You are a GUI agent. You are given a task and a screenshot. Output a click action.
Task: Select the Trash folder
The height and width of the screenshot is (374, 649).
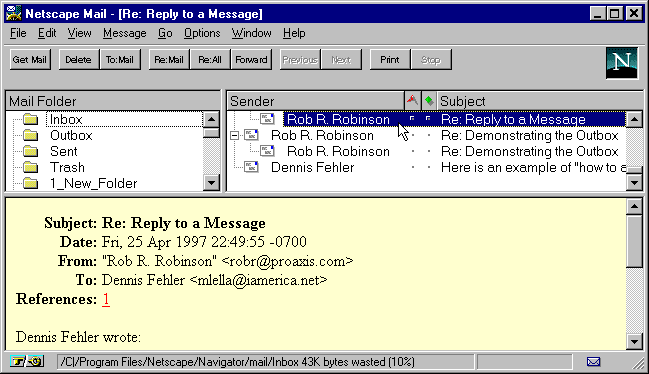tap(67, 168)
